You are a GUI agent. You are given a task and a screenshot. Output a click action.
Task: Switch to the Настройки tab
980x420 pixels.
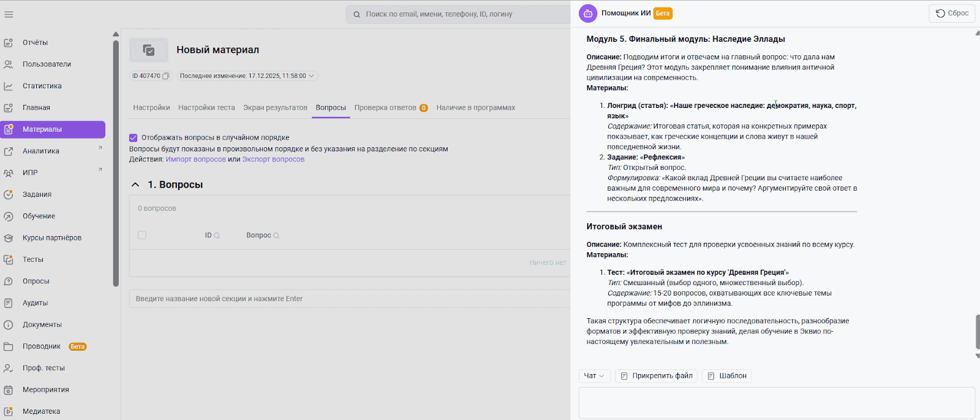(151, 108)
